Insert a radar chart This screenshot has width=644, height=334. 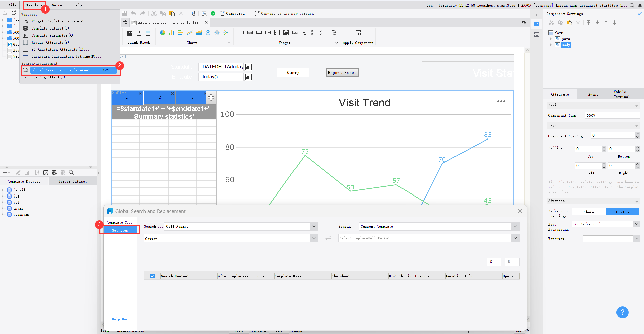217,33
